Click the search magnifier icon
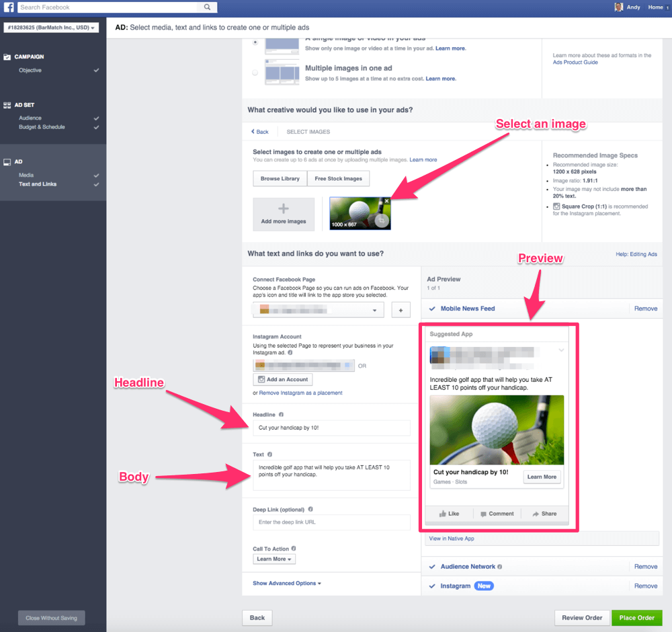 point(208,7)
